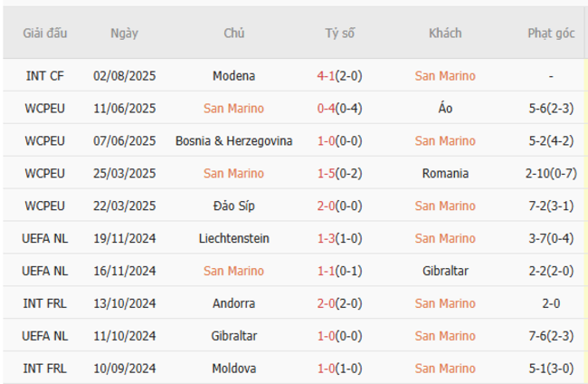Viewport: 588px width, 384px height.
Task: Select the 1-1(0-1) score versus Gibraltar
Action: coord(340,271)
